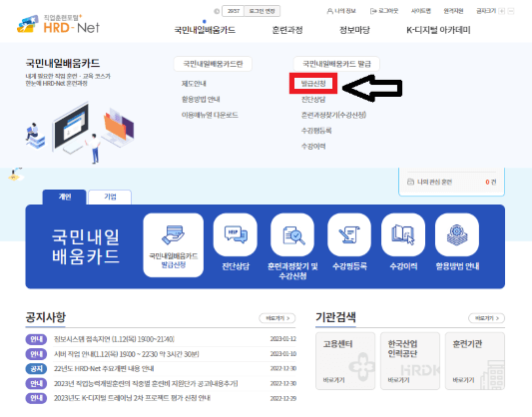Click date 2023-01-12 in notices

point(282,339)
